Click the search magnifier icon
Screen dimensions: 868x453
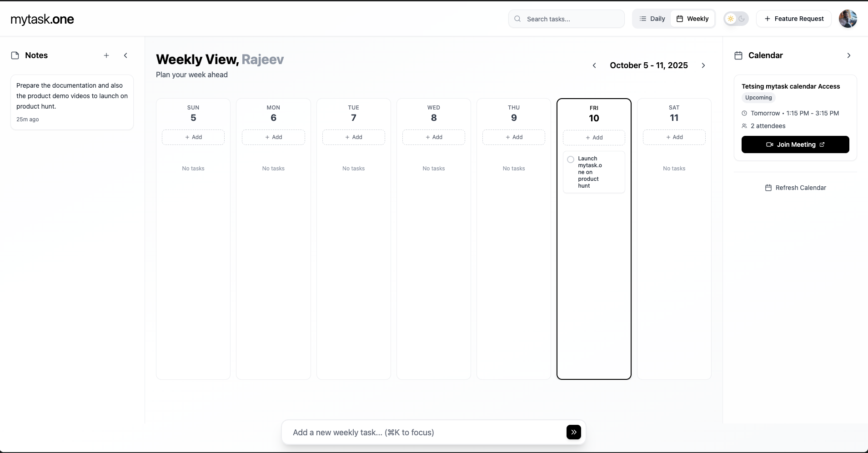tap(517, 19)
